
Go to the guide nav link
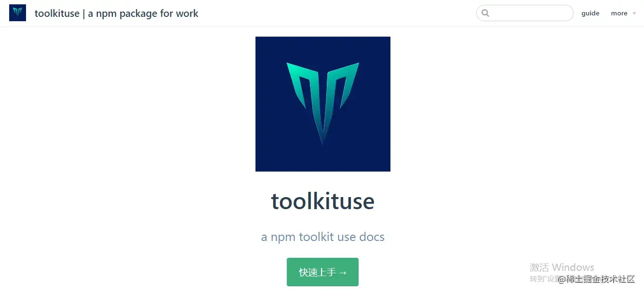tap(590, 13)
